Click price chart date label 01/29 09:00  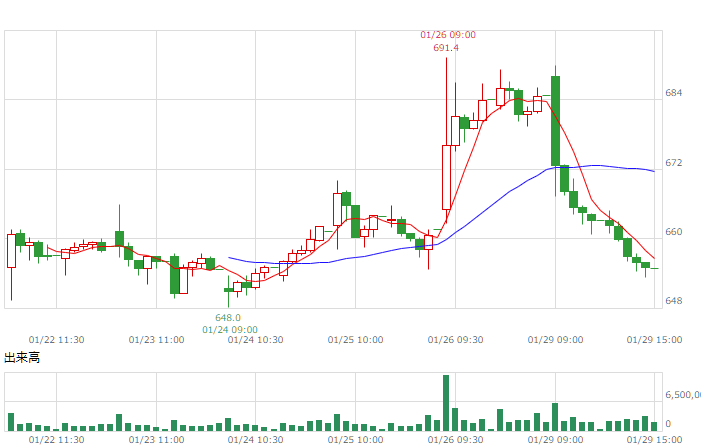555,340
